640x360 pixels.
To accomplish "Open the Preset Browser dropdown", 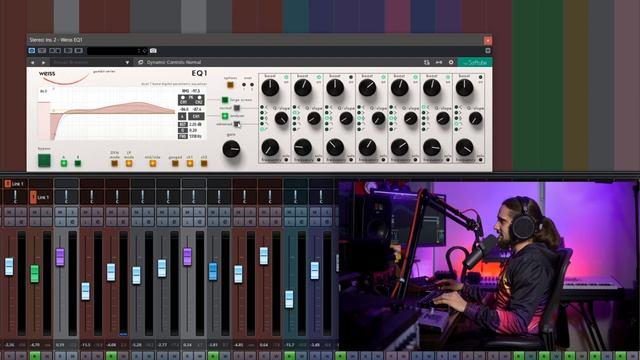I will [91, 62].
